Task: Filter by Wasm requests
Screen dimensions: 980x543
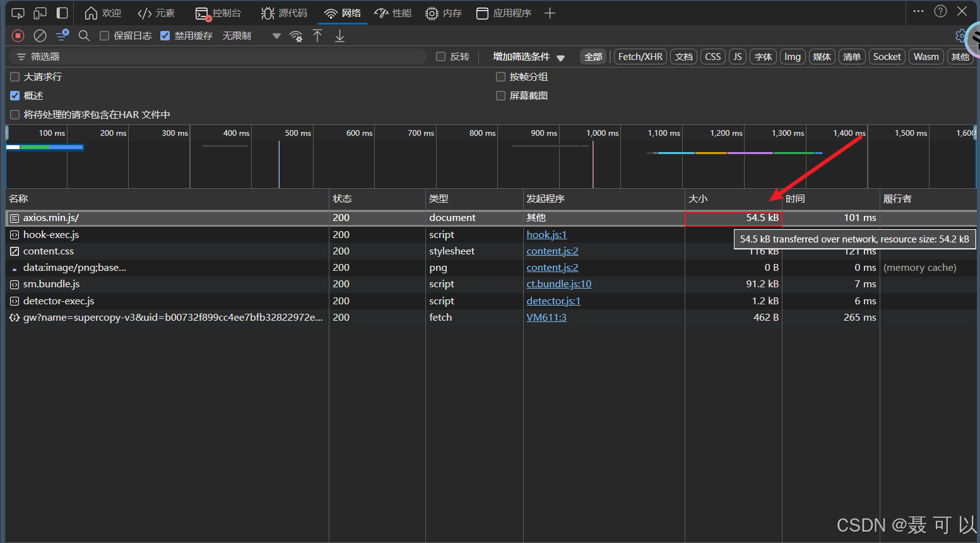Action: (926, 57)
